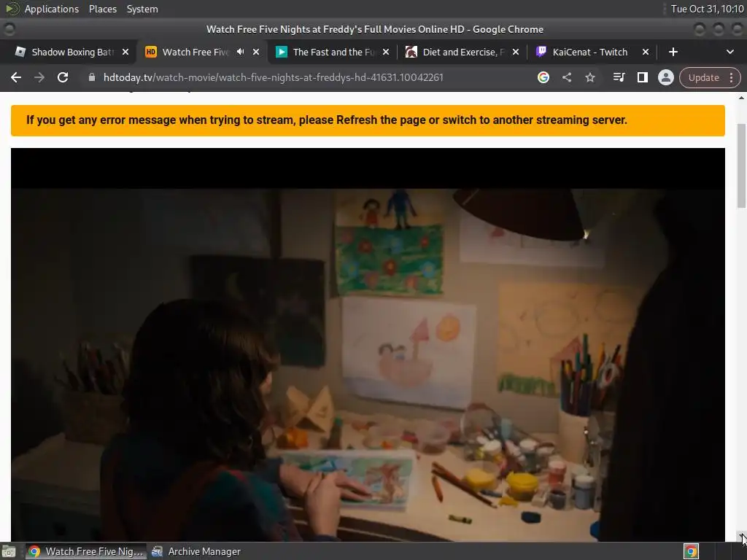Open the System menu
747x560 pixels.
142,9
